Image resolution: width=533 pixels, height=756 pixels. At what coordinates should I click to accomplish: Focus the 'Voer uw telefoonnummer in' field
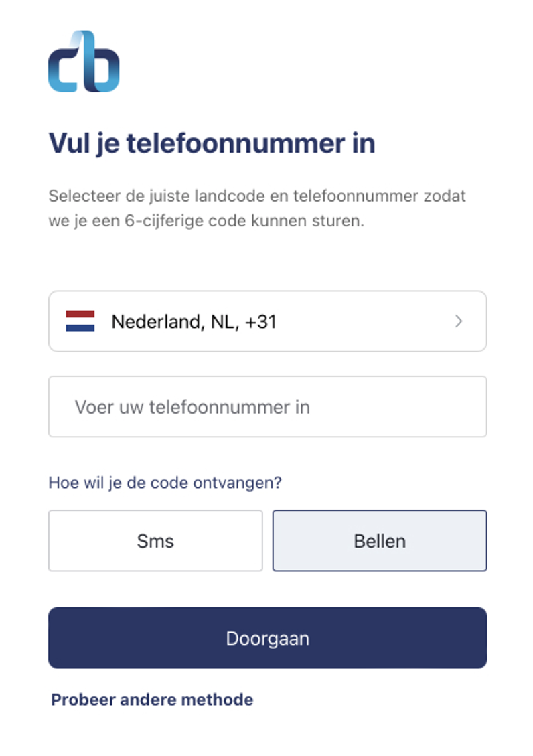tap(267, 406)
